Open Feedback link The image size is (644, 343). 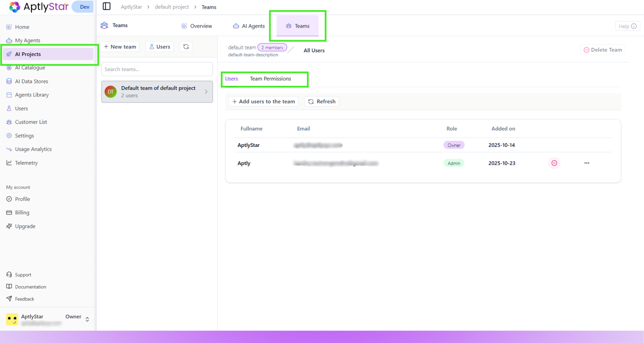24,299
